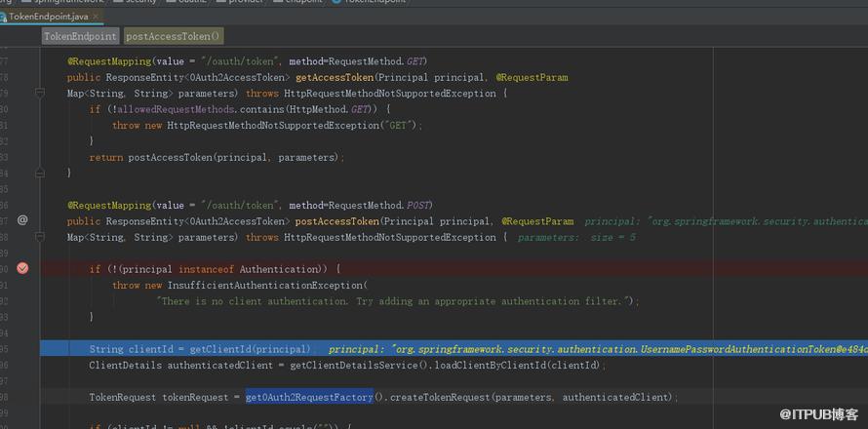This screenshot has height=429, width=868.
Task: Click the fold end marker below return postAccessToken
Action: pyautogui.click(x=40, y=174)
